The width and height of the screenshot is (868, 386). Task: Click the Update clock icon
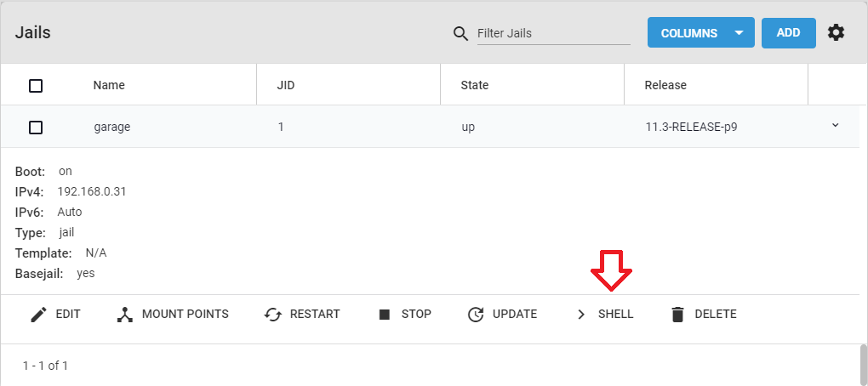point(476,315)
